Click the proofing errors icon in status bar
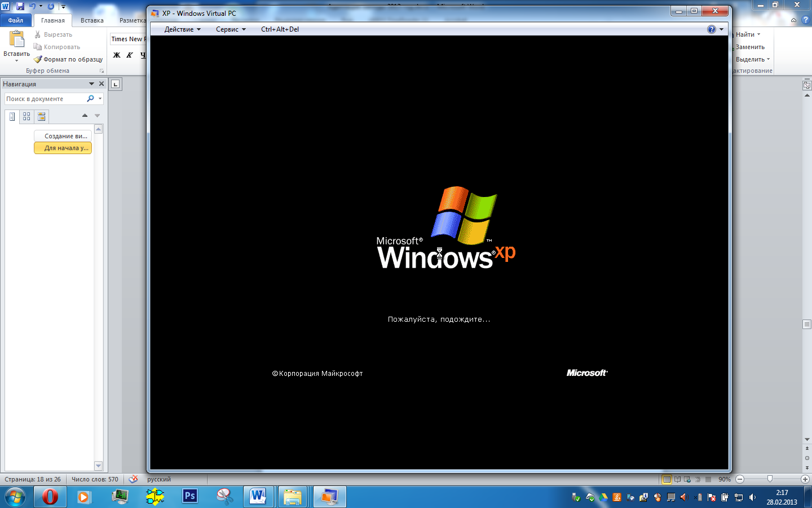The width and height of the screenshot is (812, 508). coord(133,479)
